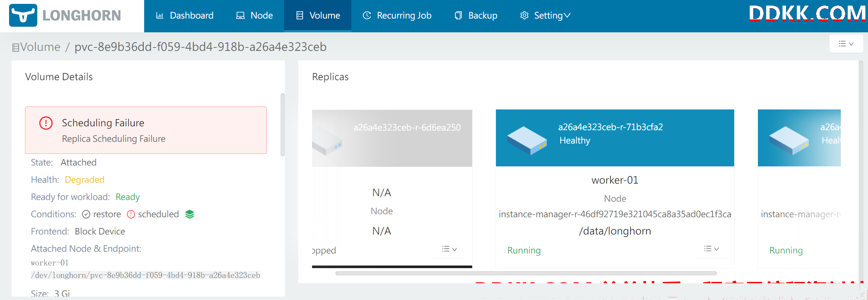Click the worker-01 attached node text in Volume Details
The image size is (868, 300).
tap(50, 263)
